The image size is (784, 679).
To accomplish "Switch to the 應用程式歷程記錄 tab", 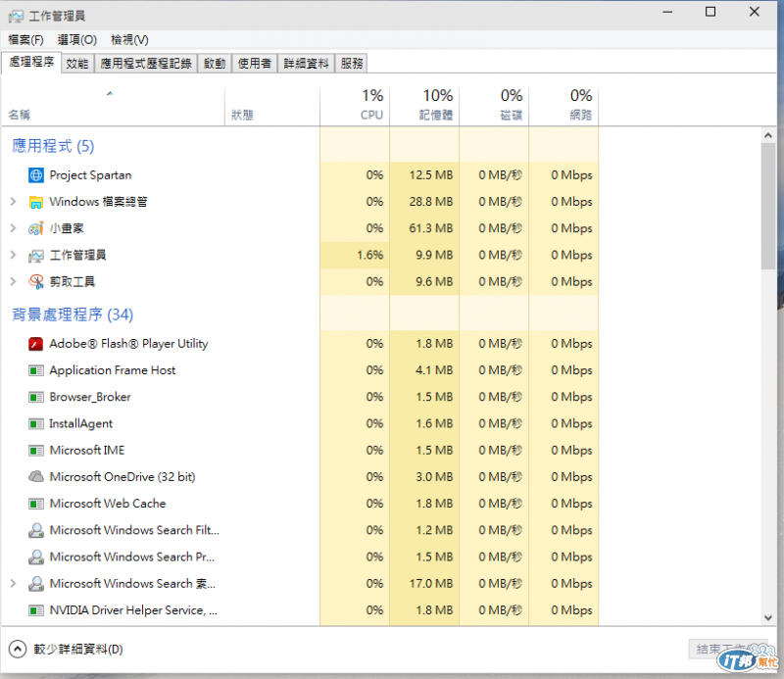I will 146,64.
